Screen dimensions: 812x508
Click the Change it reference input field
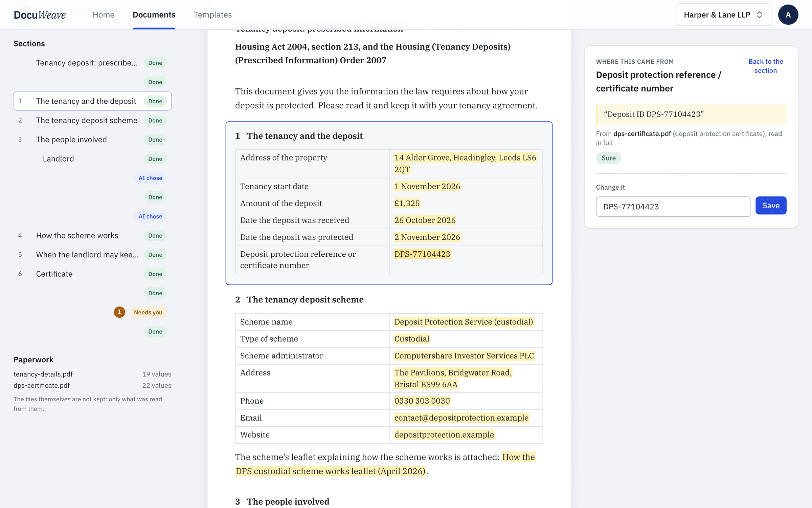673,207
